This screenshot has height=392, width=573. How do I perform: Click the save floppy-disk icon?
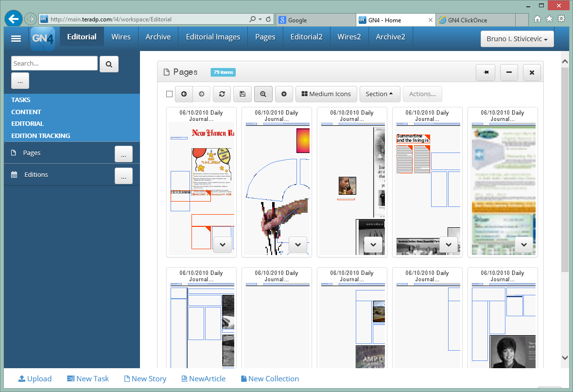(243, 94)
